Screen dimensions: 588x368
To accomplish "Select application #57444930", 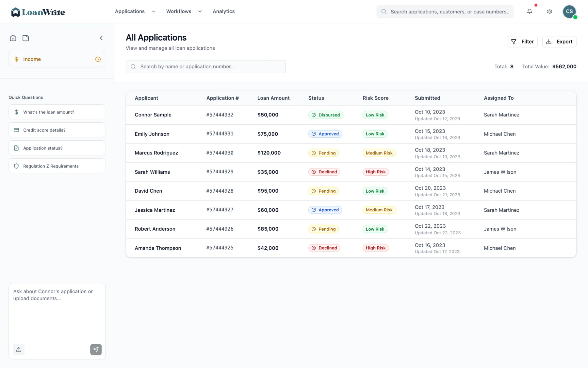I will 220,153.
